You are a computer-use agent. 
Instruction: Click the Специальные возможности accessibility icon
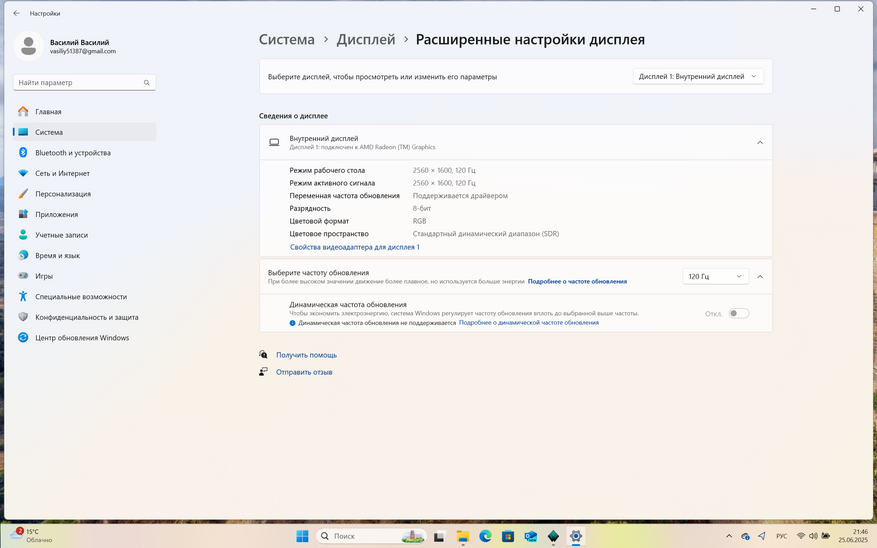click(x=23, y=296)
